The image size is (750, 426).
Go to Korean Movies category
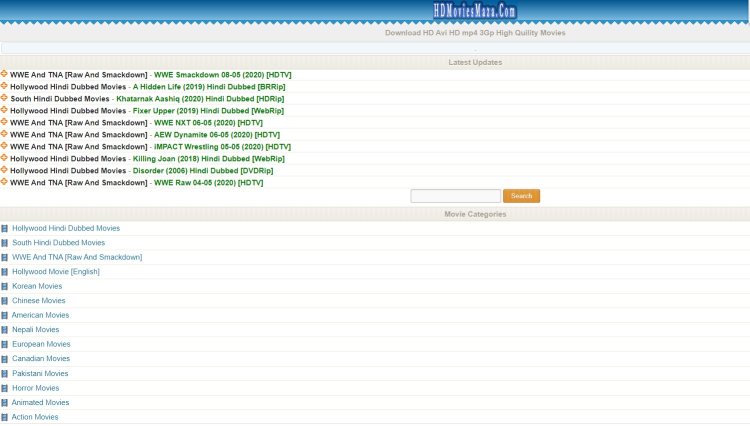(x=37, y=286)
